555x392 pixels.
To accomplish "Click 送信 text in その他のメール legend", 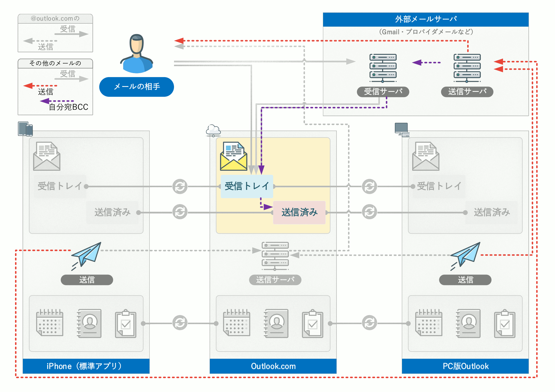I will tap(46, 92).
